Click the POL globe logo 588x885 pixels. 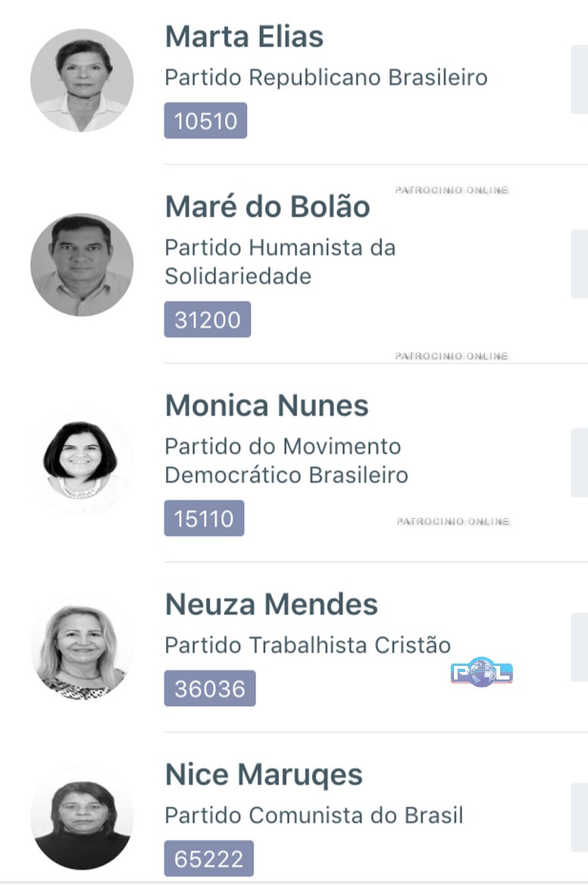pyautogui.click(x=482, y=672)
